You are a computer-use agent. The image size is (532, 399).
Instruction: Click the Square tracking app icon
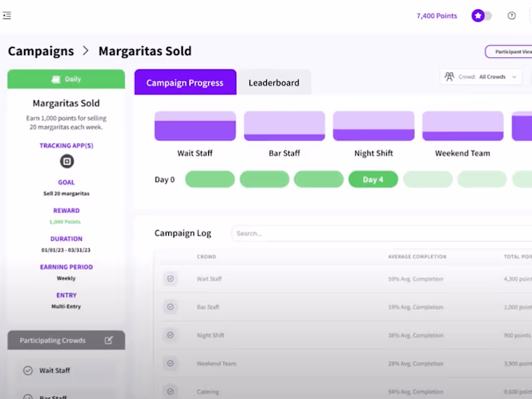[x=67, y=161]
